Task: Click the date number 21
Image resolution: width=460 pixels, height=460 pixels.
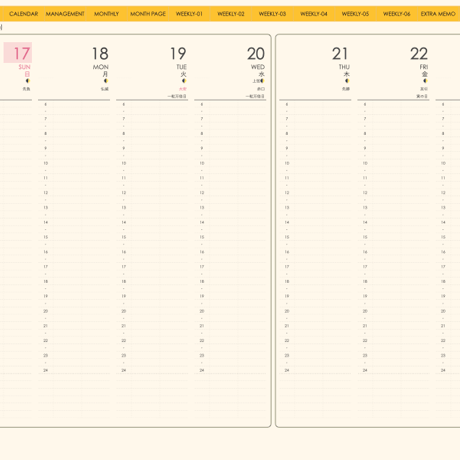Action: point(340,54)
